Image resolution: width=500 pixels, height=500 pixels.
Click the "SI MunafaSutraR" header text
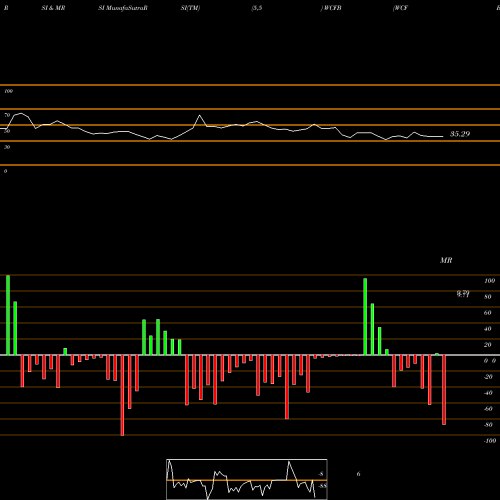[123, 8]
